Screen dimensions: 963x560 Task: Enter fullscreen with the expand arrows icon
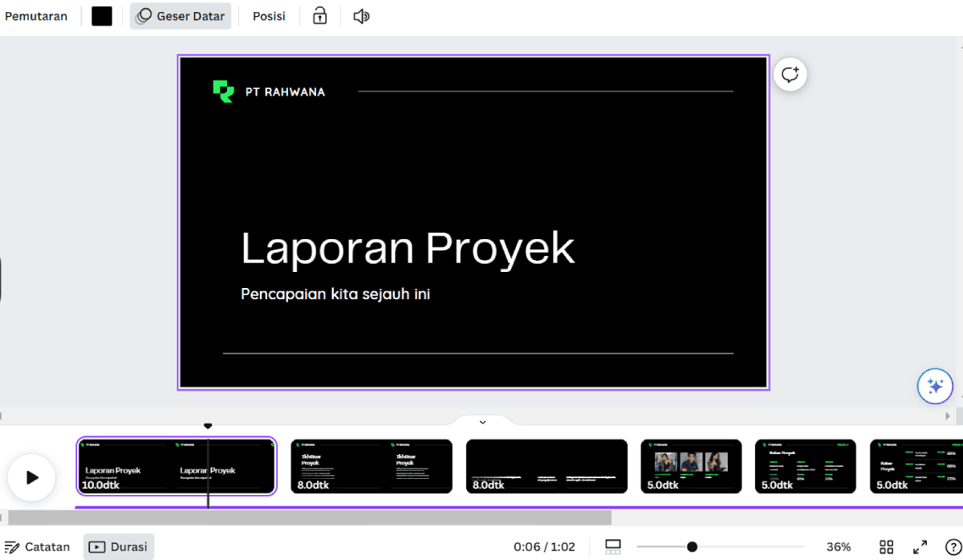(919, 546)
